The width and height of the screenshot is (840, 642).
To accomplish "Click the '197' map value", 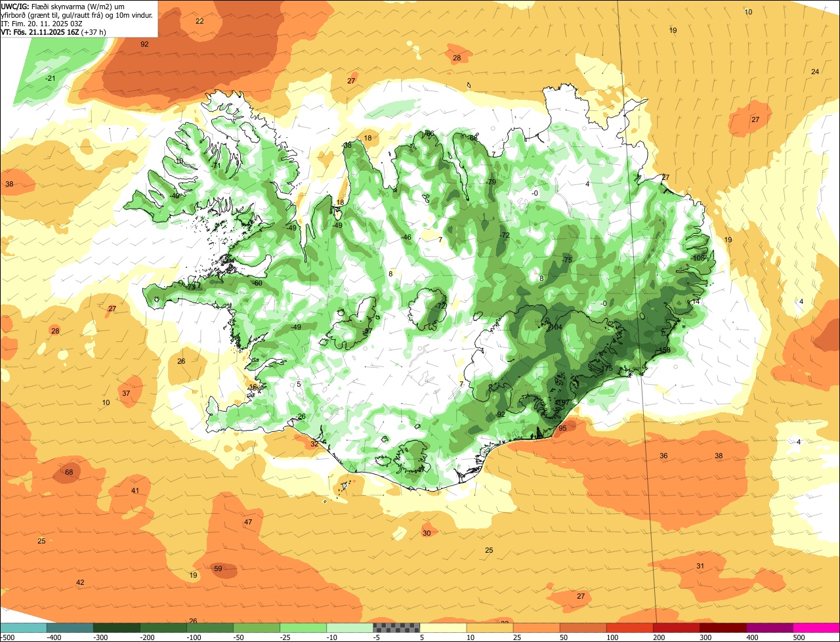I will pyautogui.click(x=563, y=402).
